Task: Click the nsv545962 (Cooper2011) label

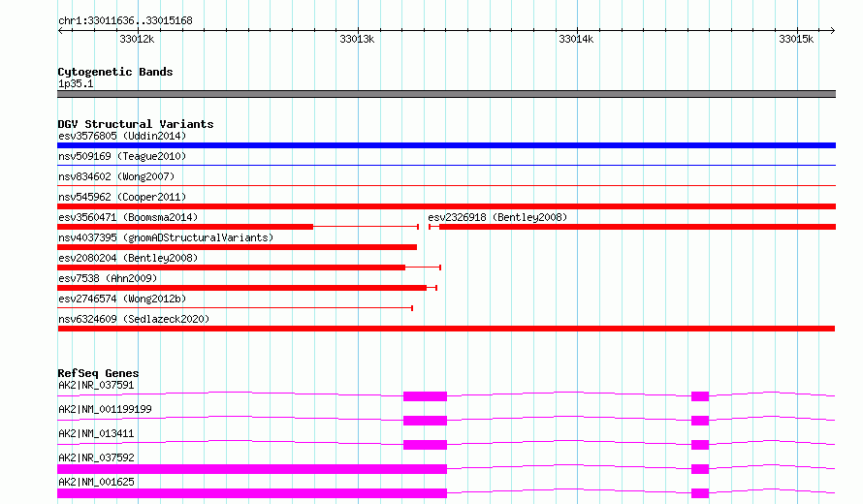Action: click(122, 197)
